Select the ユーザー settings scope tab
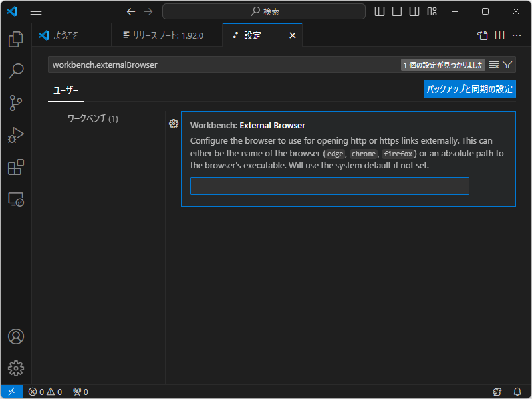 (66, 90)
